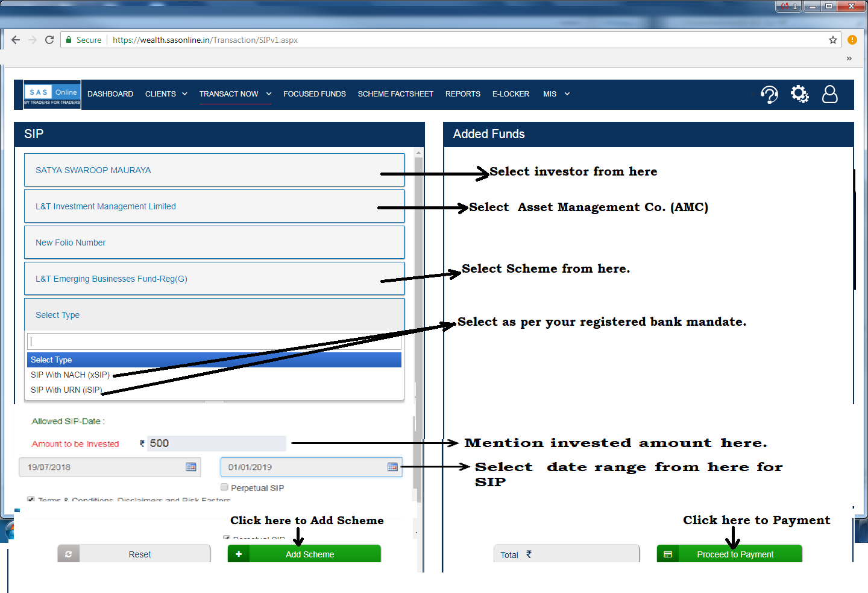Open the help question-mark icon

[769, 94]
